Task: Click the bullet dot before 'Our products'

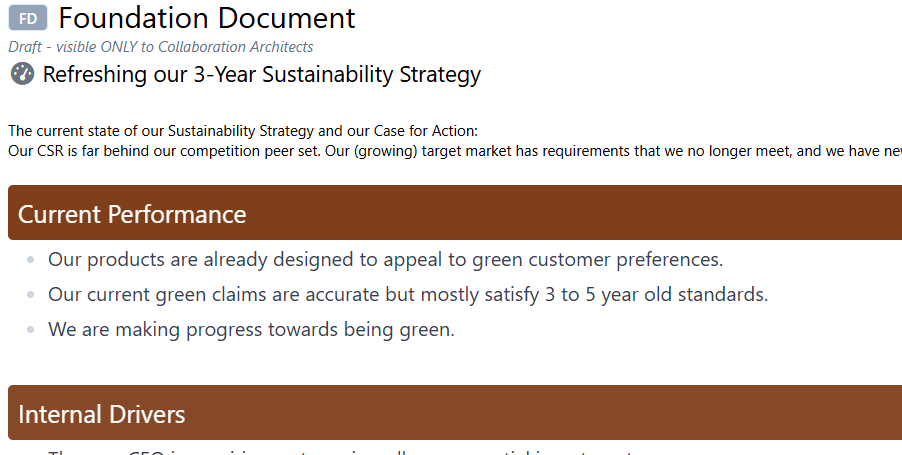Action: coord(30,261)
